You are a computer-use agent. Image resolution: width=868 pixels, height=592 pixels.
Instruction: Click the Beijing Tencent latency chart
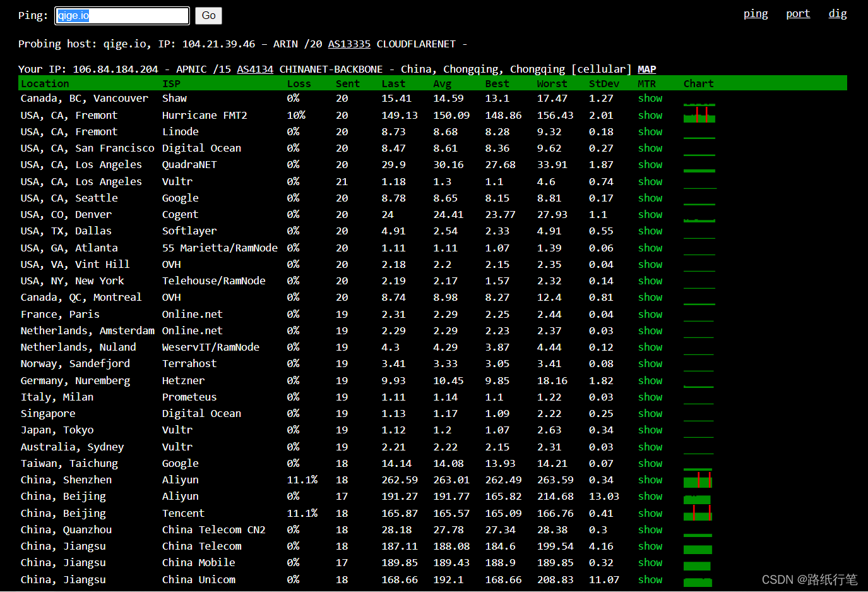tap(698, 513)
